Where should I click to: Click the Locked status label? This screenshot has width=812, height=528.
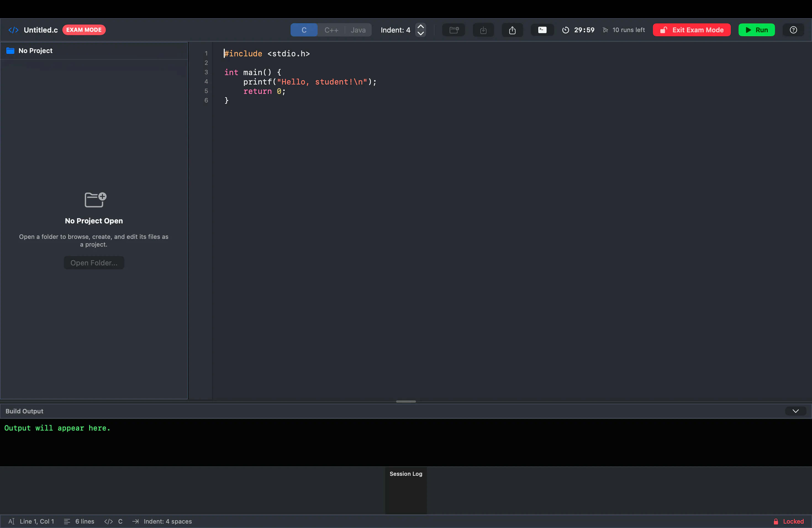tap(793, 521)
